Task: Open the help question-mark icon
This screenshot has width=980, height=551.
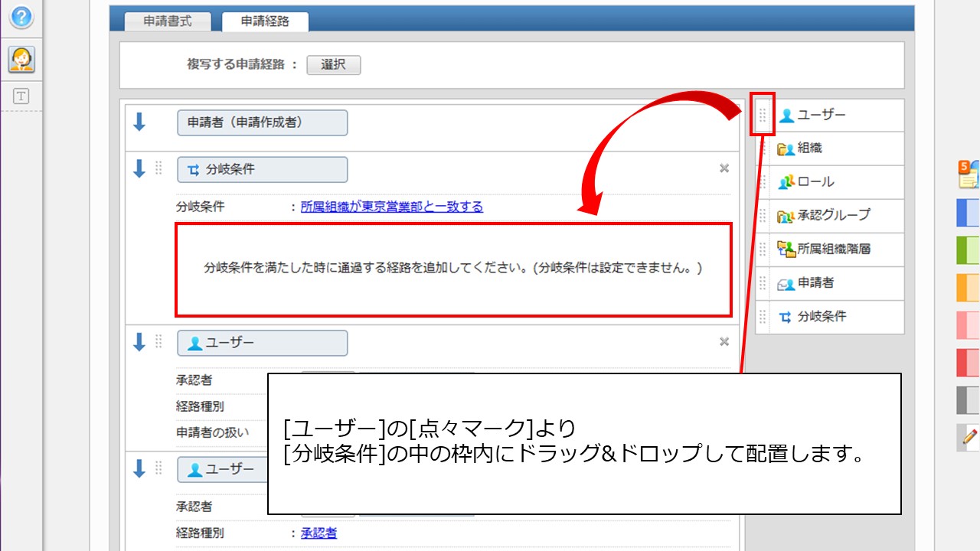Action: 21,18
